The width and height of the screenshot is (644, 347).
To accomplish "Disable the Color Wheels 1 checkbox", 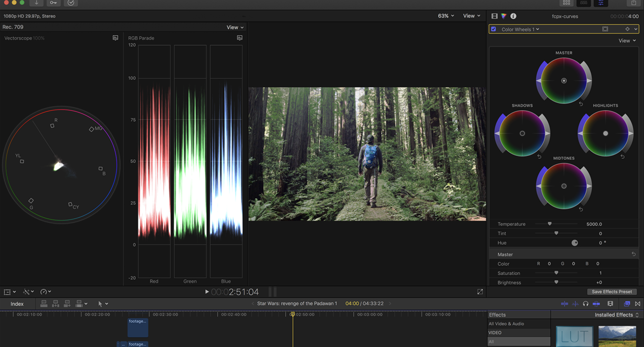I will [x=494, y=29].
